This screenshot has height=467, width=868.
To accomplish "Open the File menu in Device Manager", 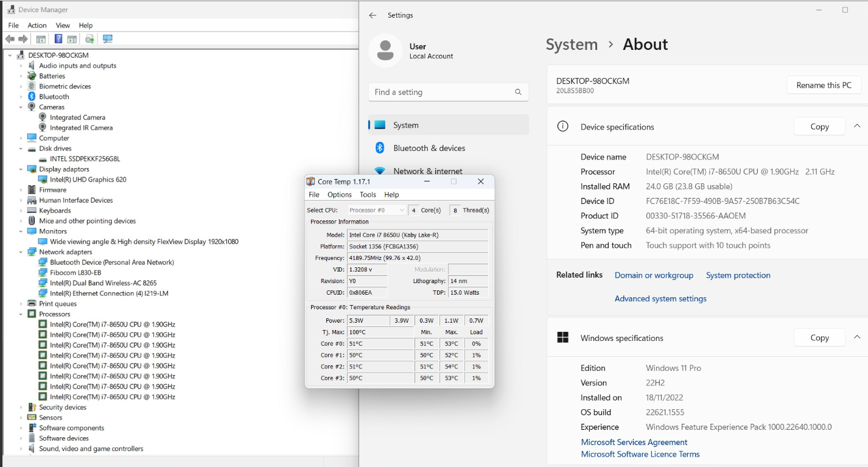I will pos(13,25).
